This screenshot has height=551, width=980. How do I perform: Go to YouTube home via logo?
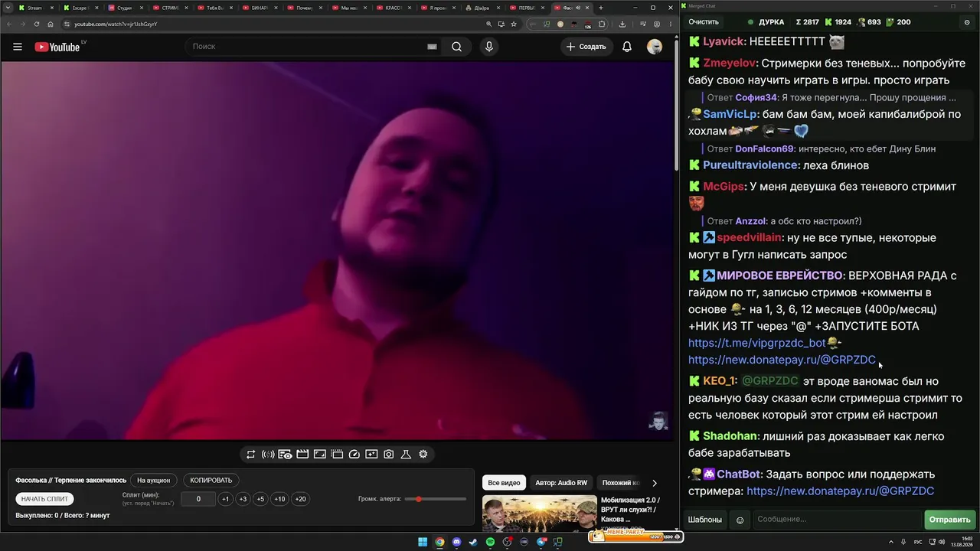tap(57, 47)
